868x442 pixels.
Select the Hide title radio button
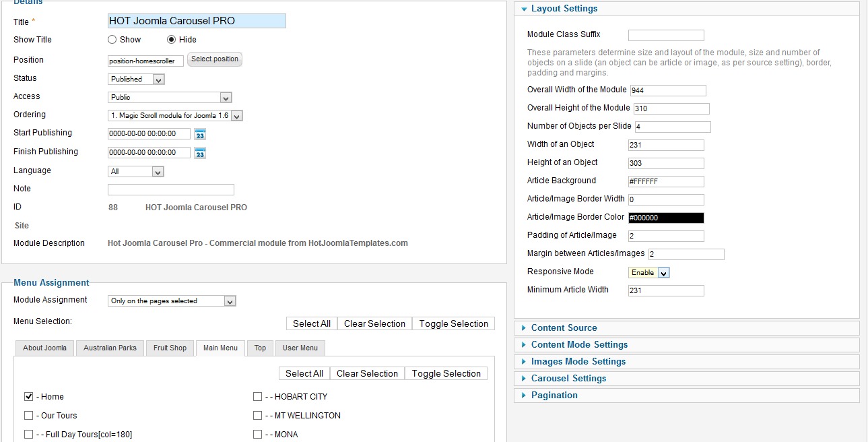(x=171, y=40)
